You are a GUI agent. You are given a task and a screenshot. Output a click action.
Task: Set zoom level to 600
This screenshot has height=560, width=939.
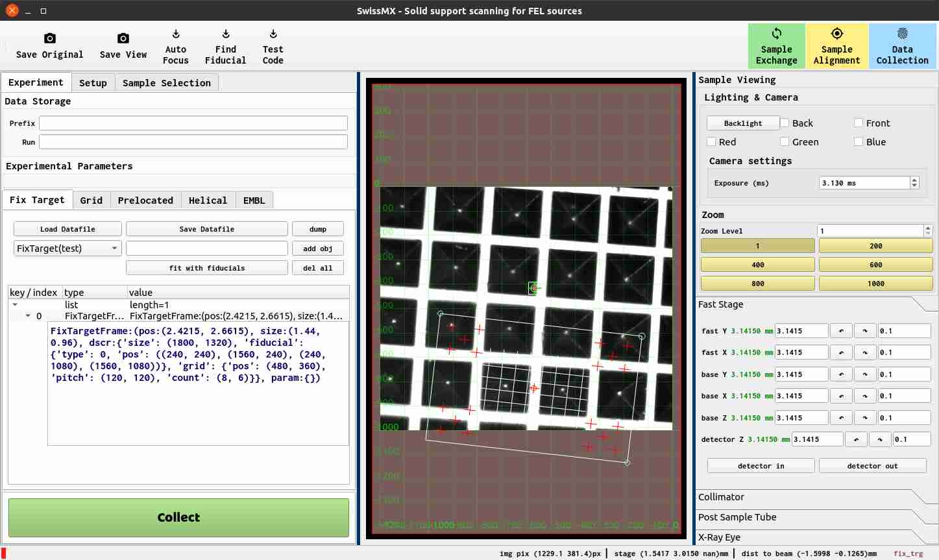(x=875, y=265)
